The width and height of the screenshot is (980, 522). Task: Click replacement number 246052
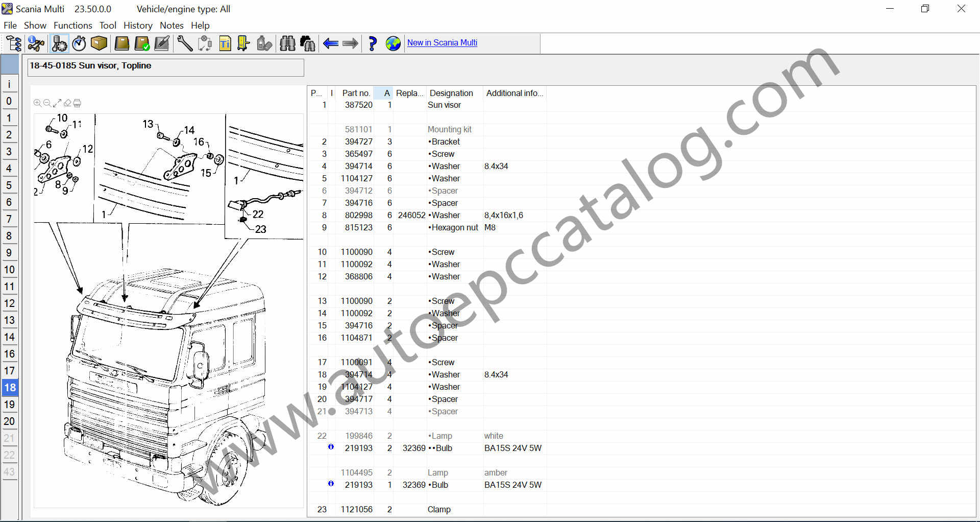coord(411,216)
